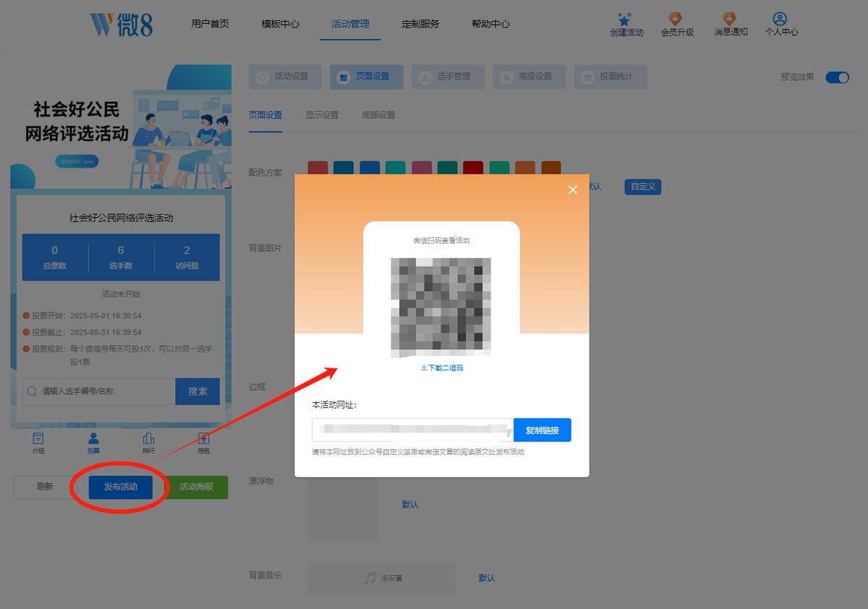The height and width of the screenshot is (609, 868).
Task: Open 帮助中心 menu
Action: click(x=490, y=24)
